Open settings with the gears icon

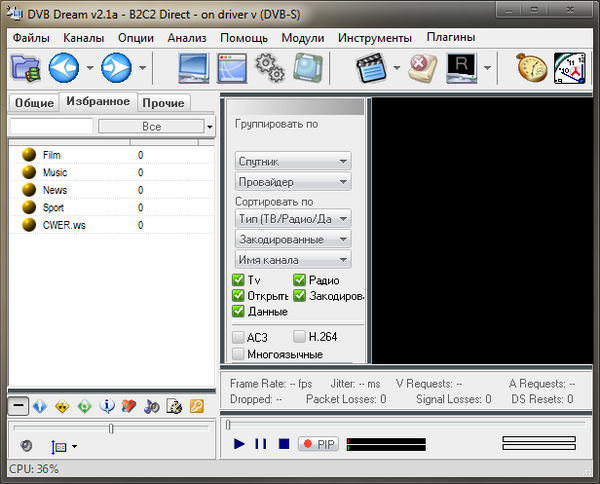point(269,68)
